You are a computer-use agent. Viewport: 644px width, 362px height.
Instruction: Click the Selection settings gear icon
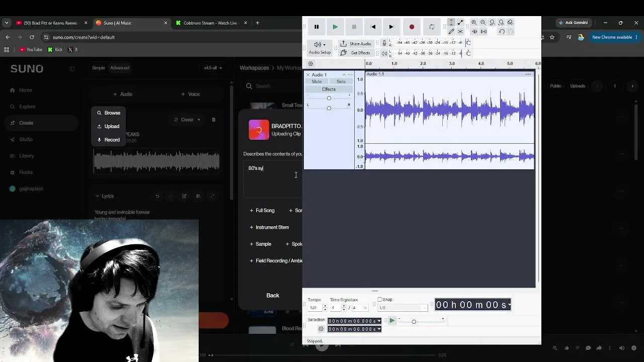[321, 329]
